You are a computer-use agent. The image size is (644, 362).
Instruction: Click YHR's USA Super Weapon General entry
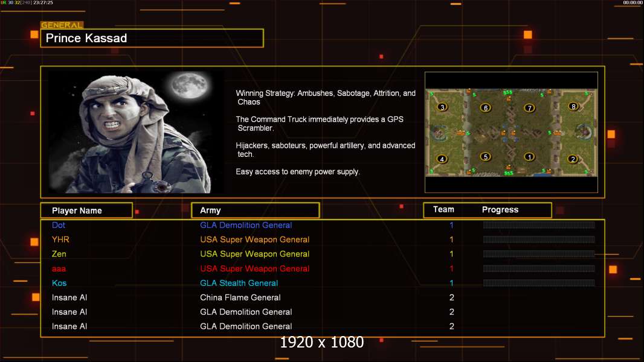(x=255, y=240)
